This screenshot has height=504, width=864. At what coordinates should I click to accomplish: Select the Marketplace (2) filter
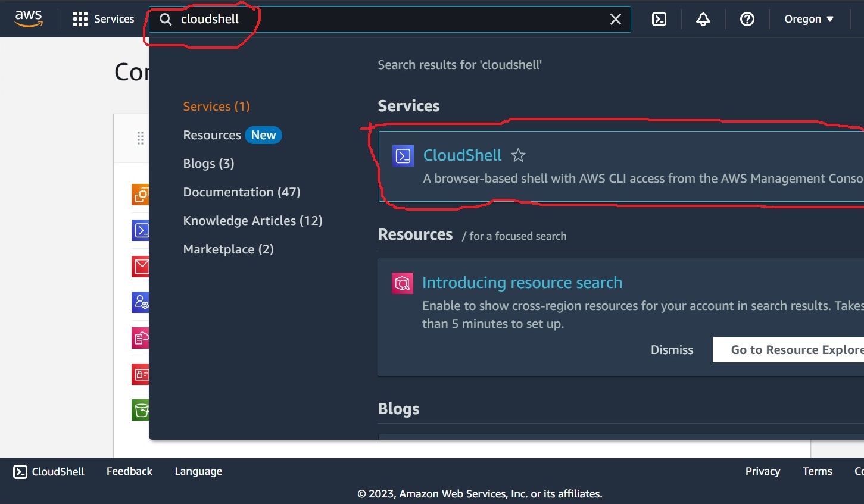[228, 249]
